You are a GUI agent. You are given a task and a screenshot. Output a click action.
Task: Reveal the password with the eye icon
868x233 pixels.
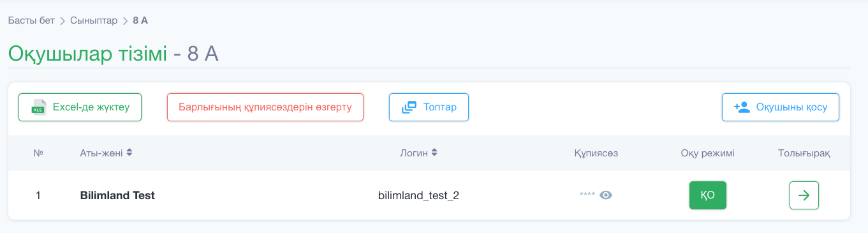tap(606, 195)
